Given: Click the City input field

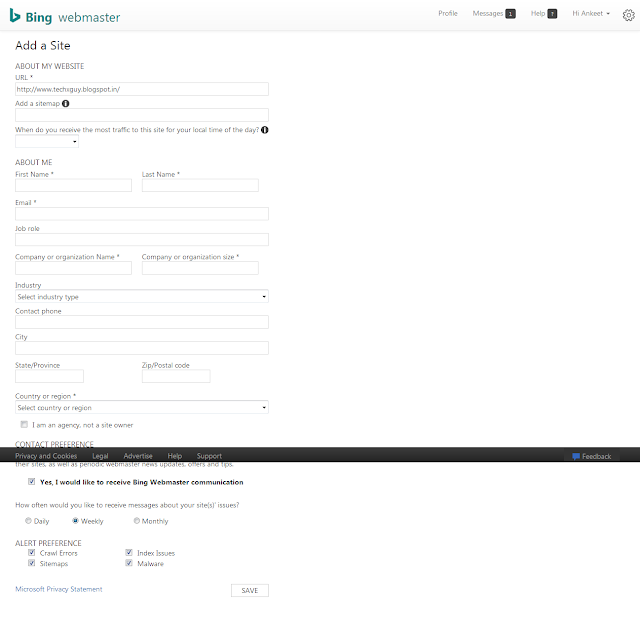Looking at the screenshot, I should click(x=142, y=348).
